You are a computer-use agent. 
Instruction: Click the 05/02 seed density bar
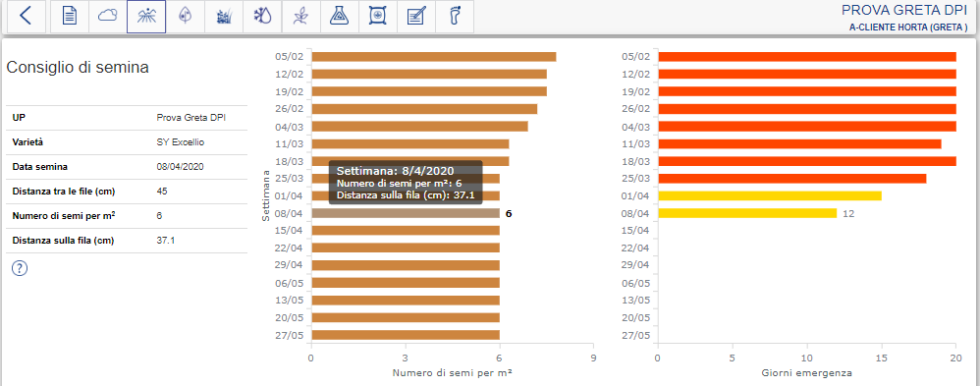tap(434, 57)
